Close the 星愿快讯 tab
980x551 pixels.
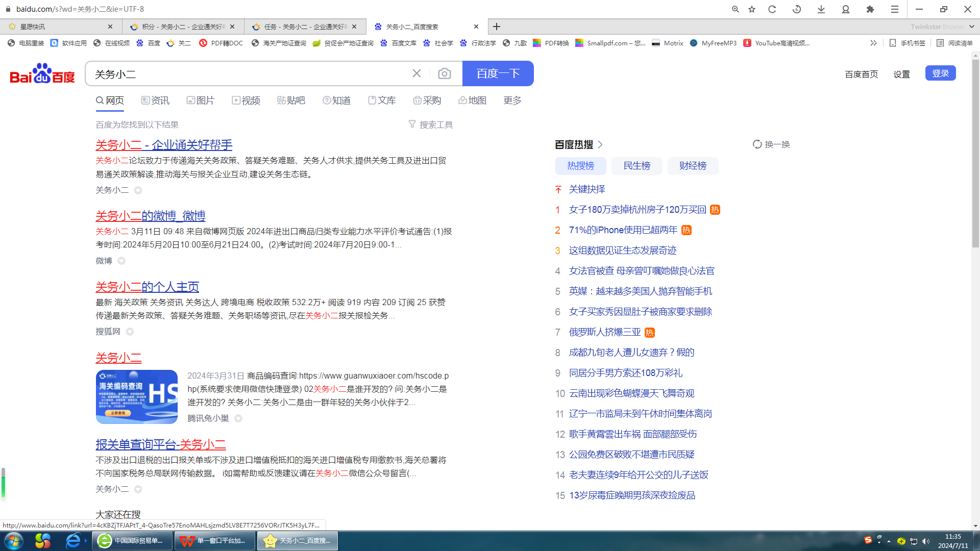(x=110, y=27)
